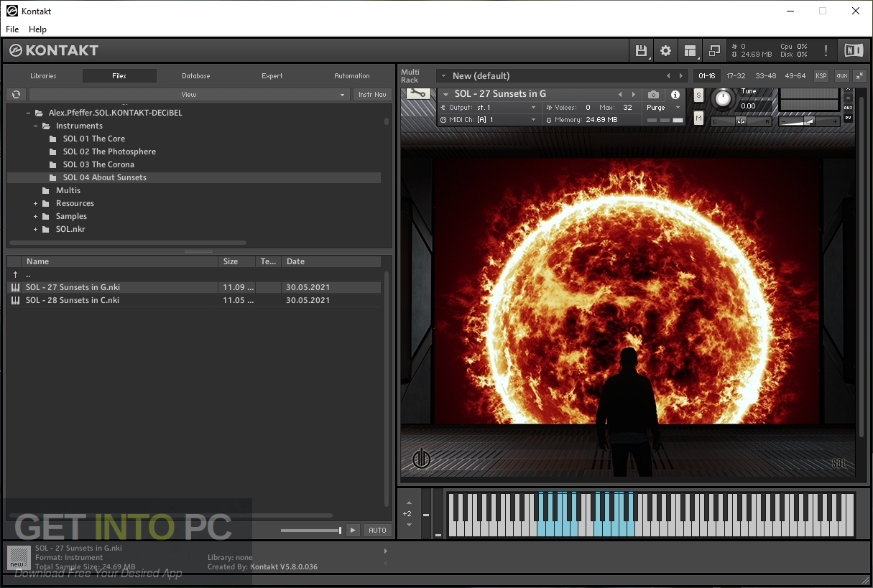Select rack page 49-64
This screenshot has height=588, width=873.
point(795,75)
